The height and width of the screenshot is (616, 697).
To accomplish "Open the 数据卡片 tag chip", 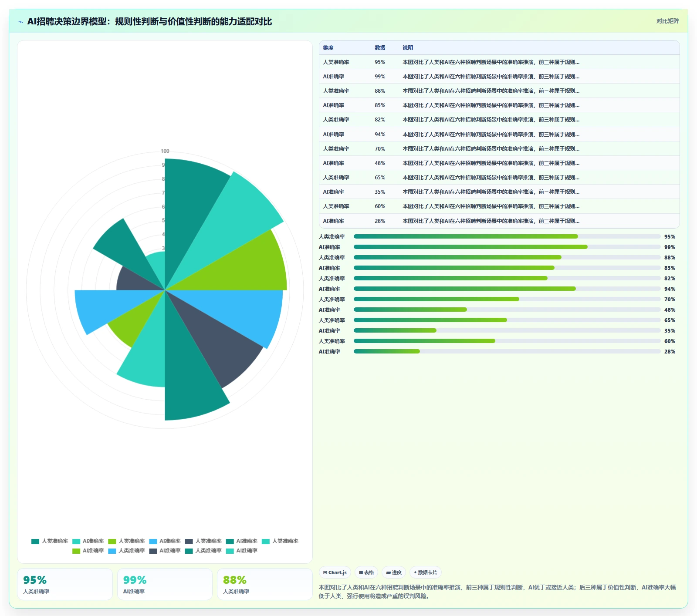I will (x=426, y=572).
